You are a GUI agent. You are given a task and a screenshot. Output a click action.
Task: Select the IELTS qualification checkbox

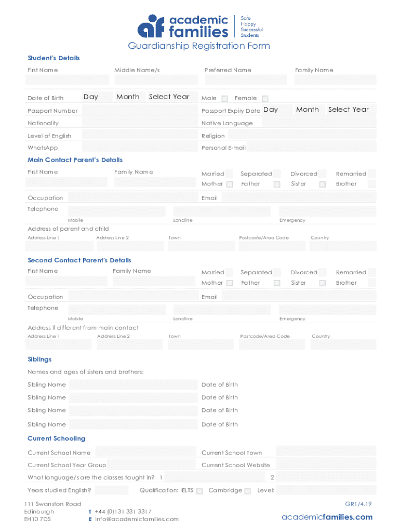199,491
